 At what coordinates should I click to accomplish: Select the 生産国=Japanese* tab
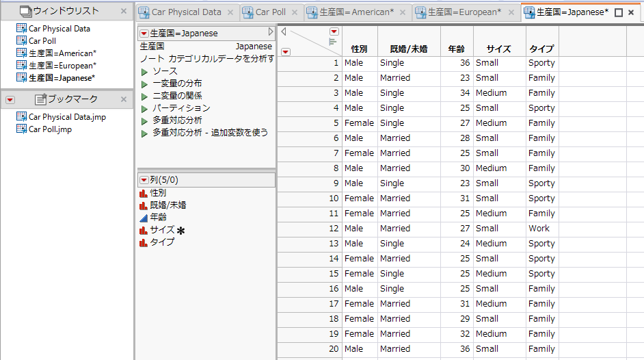(x=572, y=12)
